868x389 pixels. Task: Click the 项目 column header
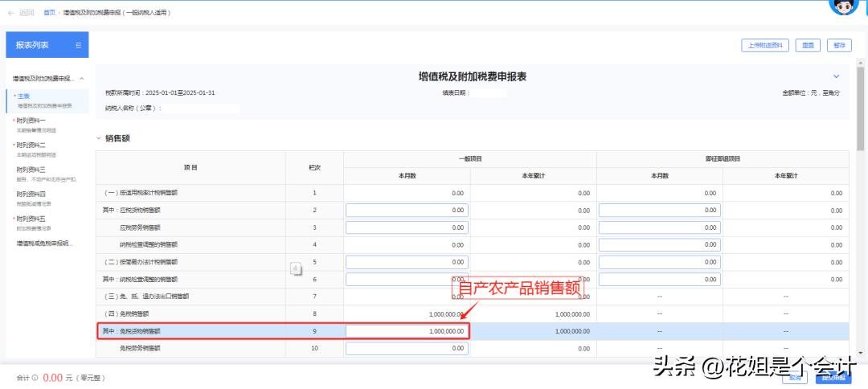190,167
